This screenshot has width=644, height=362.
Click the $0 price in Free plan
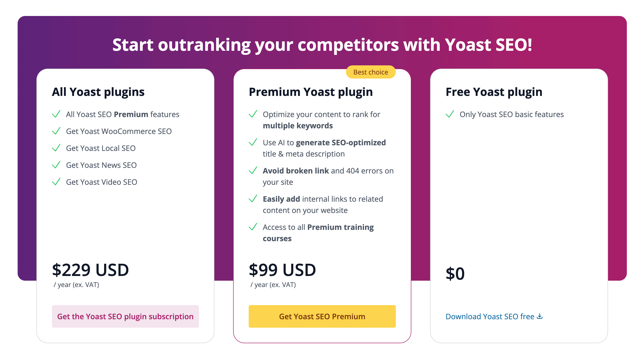coord(455,274)
